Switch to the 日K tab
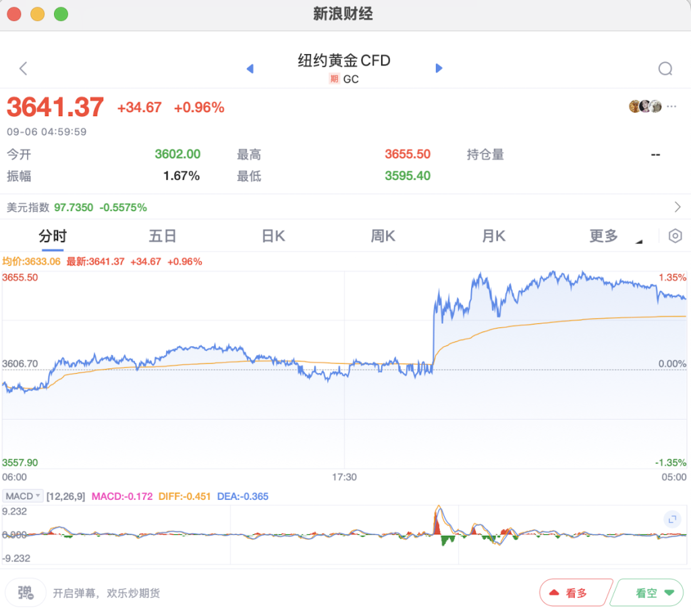Screen dimensions: 691x616 [x=273, y=236]
